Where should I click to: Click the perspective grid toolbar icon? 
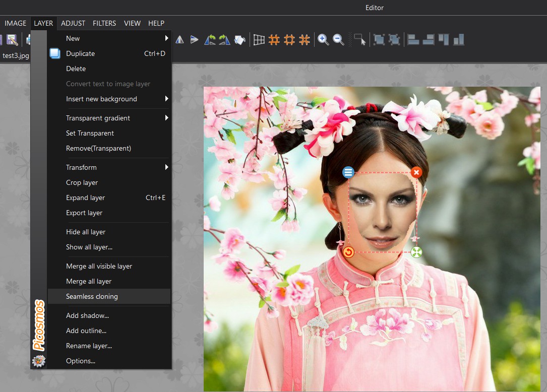pyautogui.click(x=259, y=40)
